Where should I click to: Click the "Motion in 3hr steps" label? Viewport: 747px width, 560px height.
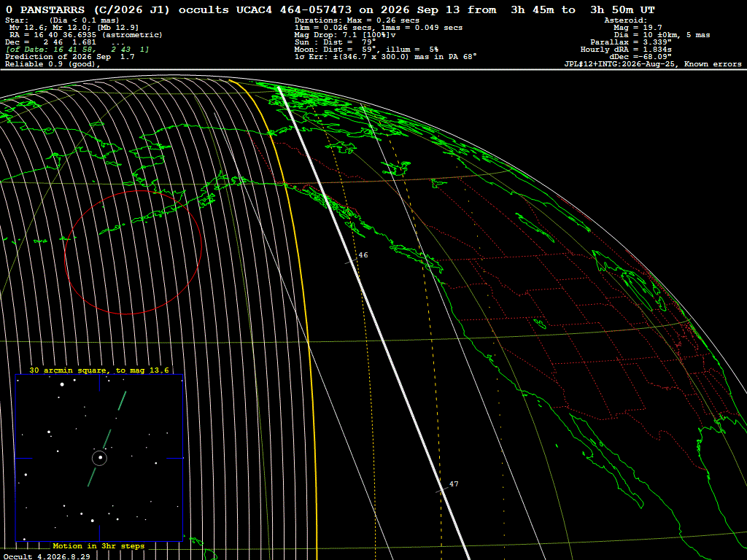(98, 545)
